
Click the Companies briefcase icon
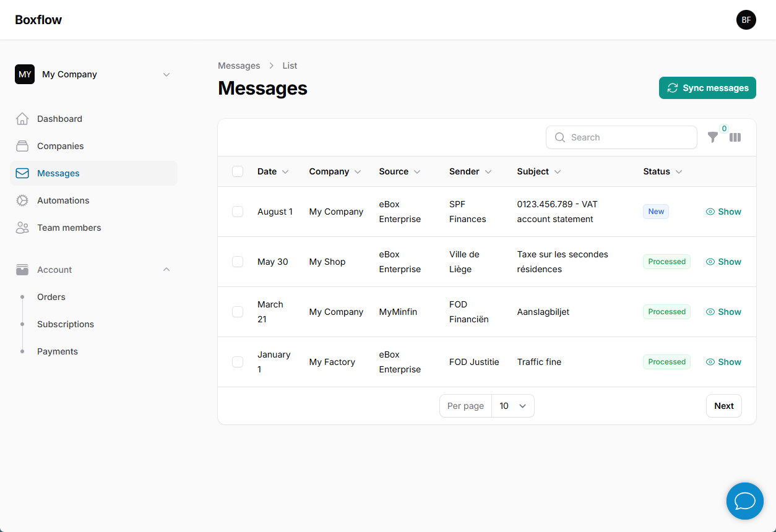(22, 145)
